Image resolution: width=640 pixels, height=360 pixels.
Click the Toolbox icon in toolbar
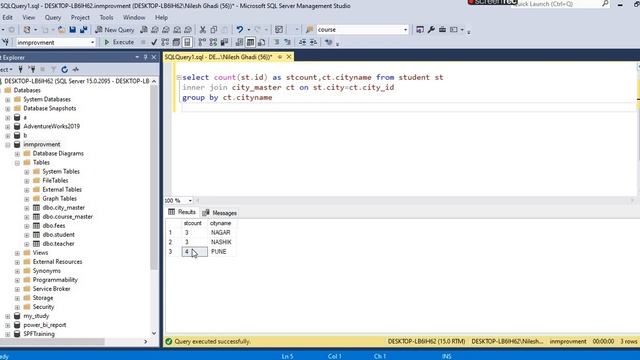(442, 30)
